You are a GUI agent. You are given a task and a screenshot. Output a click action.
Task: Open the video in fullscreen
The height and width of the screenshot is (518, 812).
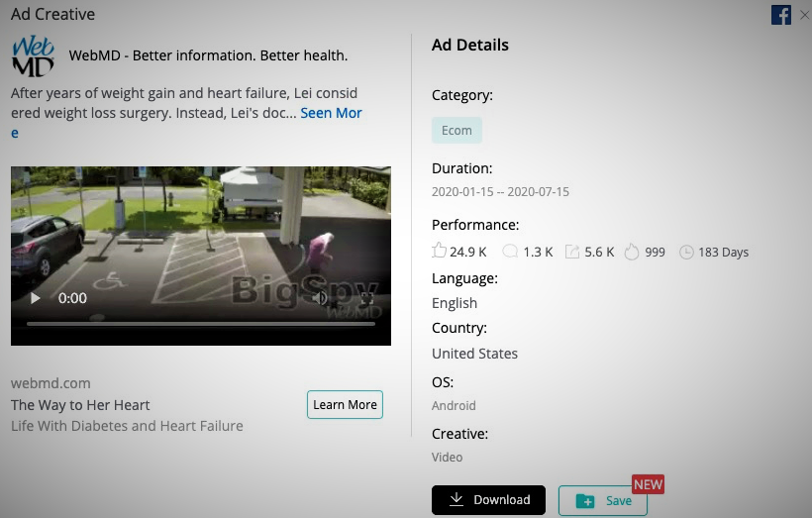(x=366, y=298)
